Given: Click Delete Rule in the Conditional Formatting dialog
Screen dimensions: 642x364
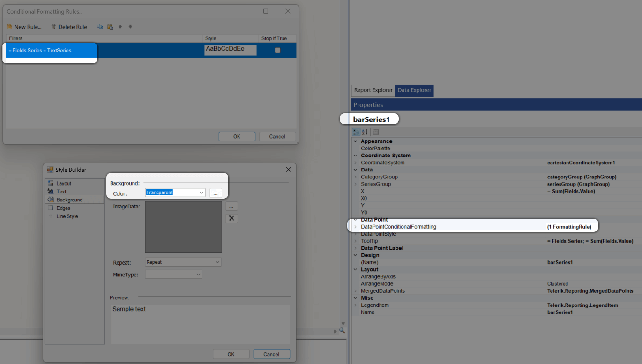Looking at the screenshot, I should point(69,27).
